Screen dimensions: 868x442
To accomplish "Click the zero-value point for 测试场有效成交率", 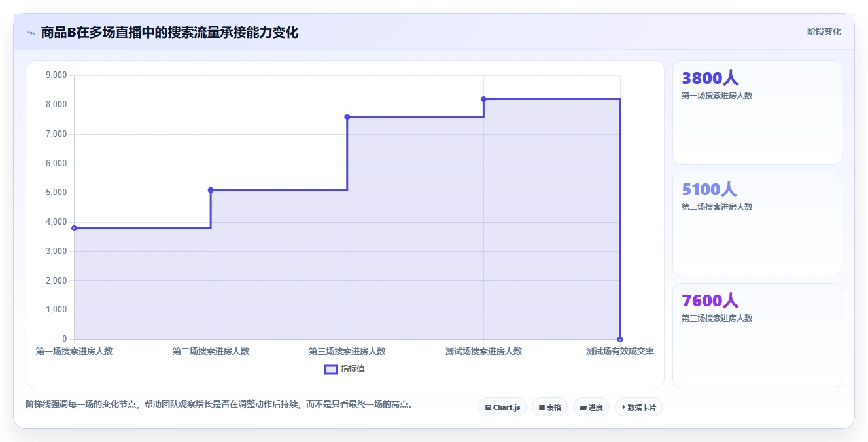I will tap(620, 339).
